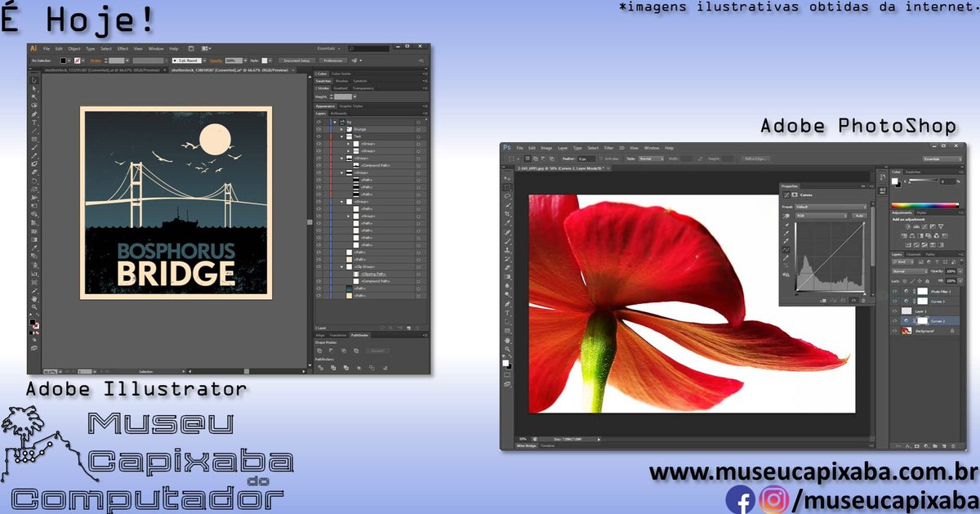Image resolution: width=980 pixels, height=514 pixels.
Task: Collapse the Clip Group in Illustrator layers
Action: 341,266
